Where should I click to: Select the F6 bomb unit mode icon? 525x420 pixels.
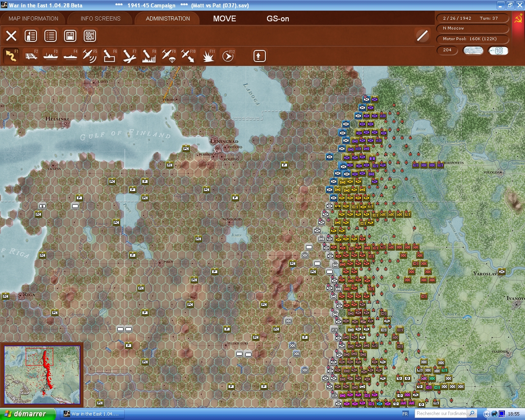[110, 56]
